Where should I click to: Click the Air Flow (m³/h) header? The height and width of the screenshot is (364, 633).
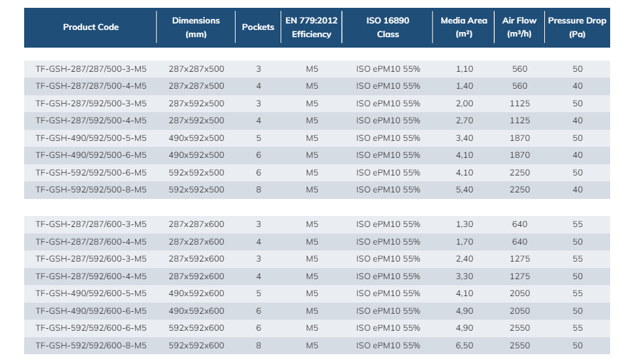point(519,27)
